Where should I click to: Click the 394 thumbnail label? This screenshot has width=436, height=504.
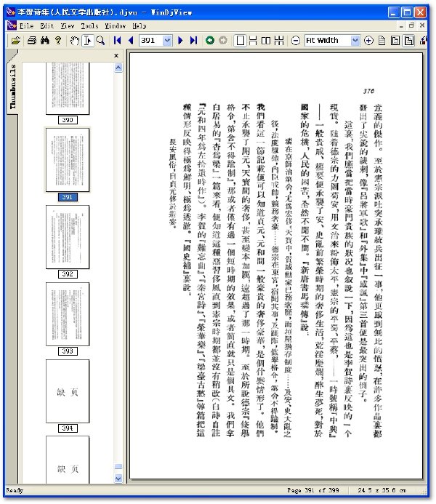click(x=68, y=428)
